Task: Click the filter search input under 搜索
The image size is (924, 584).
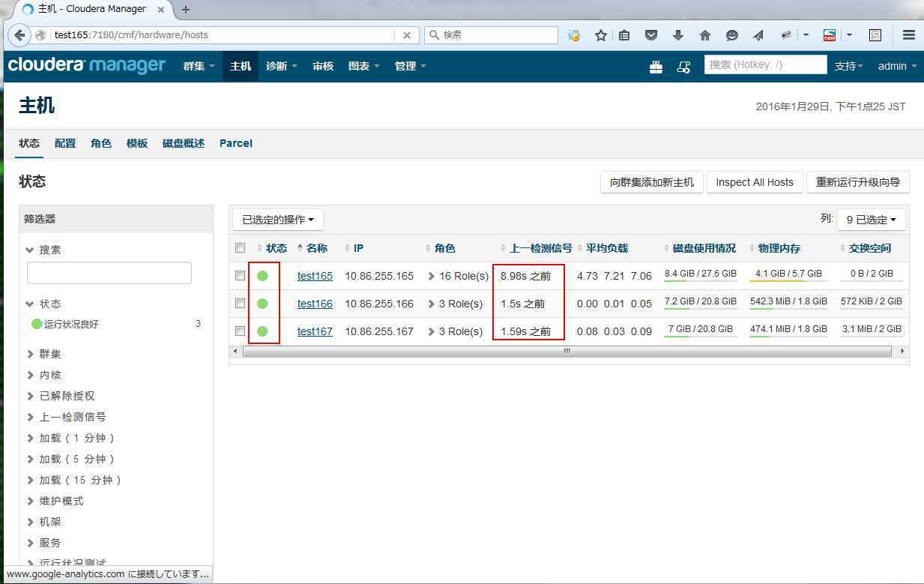Action: point(109,273)
